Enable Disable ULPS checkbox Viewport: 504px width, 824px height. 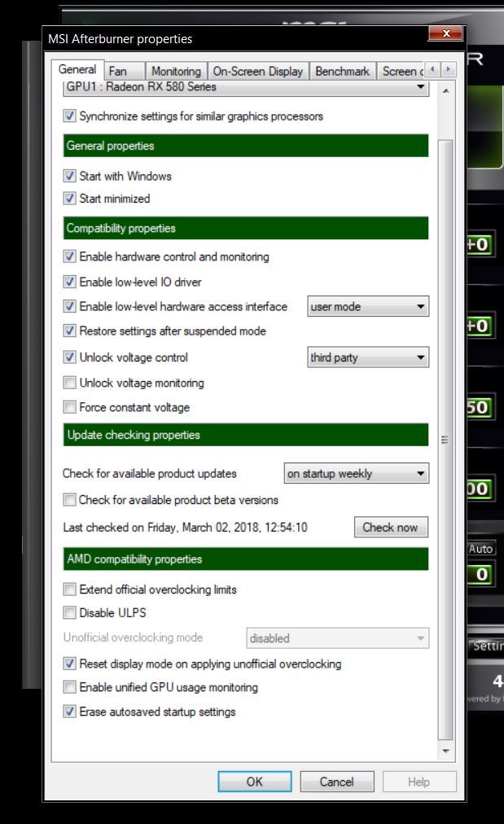[x=69, y=612]
